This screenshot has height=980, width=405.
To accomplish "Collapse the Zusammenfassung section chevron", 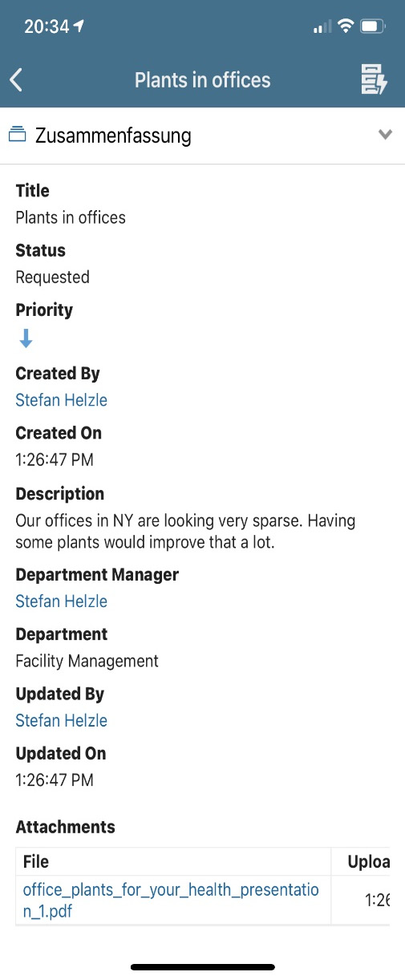I will [x=386, y=135].
